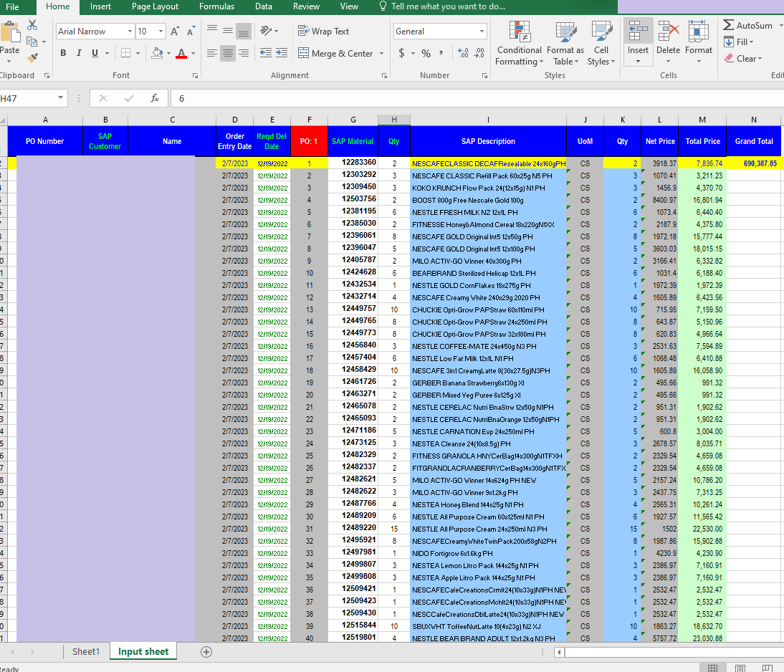This screenshot has width=784, height=672.
Task: Click Decrease Decimal icon
Action: click(479, 53)
